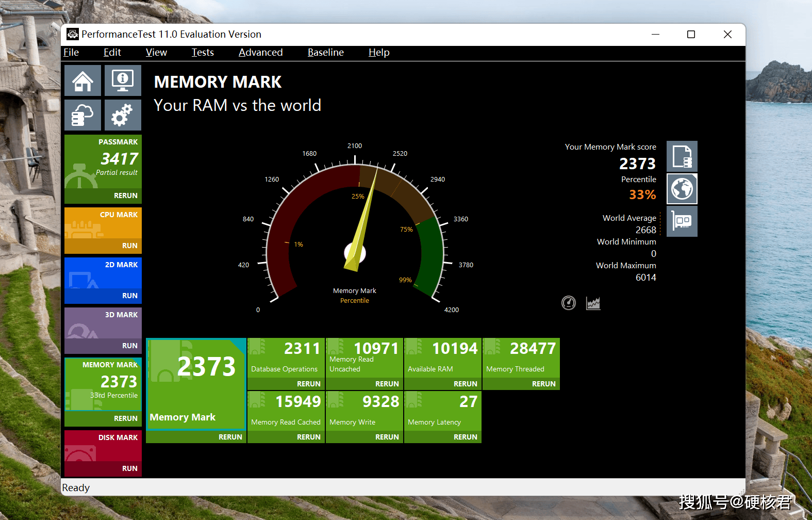Select the Memory Threaded 28477 tile
Image resolution: width=812 pixels, height=520 pixels.
click(521, 358)
